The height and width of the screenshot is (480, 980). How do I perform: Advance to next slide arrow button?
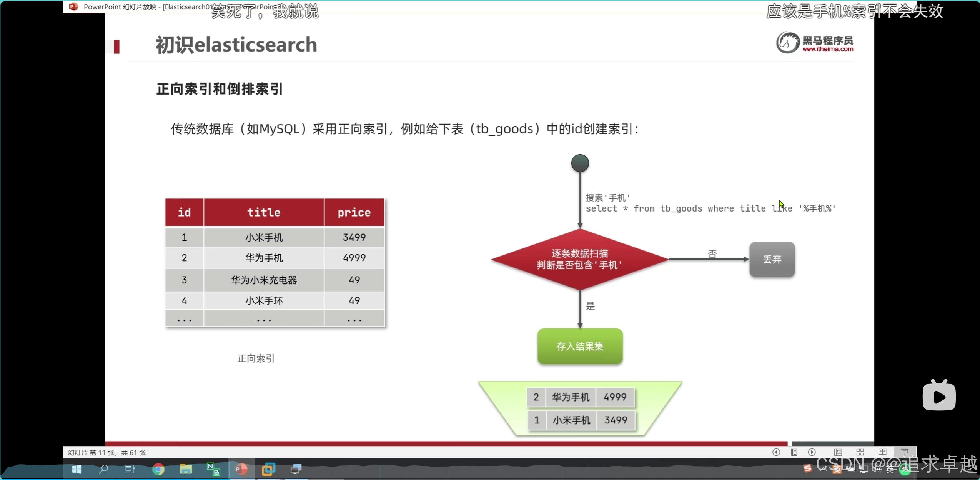pyautogui.click(x=812, y=452)
